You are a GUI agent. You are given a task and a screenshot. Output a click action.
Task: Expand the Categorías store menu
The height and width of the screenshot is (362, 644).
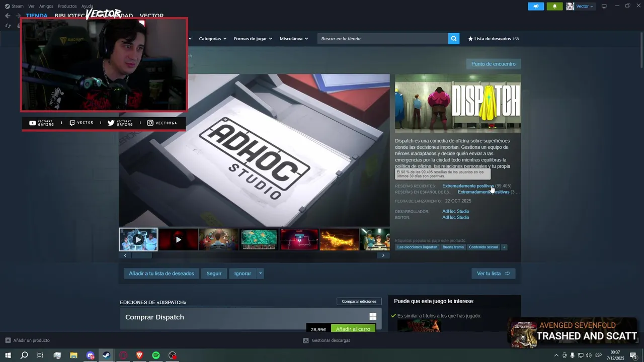[x=212, y=39]
